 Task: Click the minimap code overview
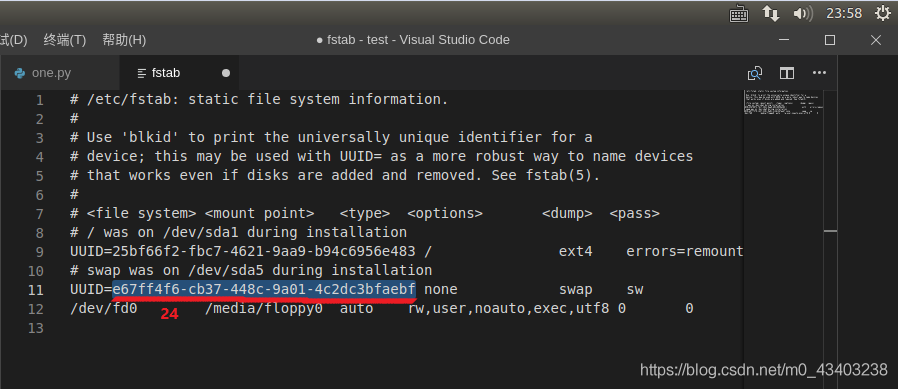pyautogui.click(x=784, y=103)
